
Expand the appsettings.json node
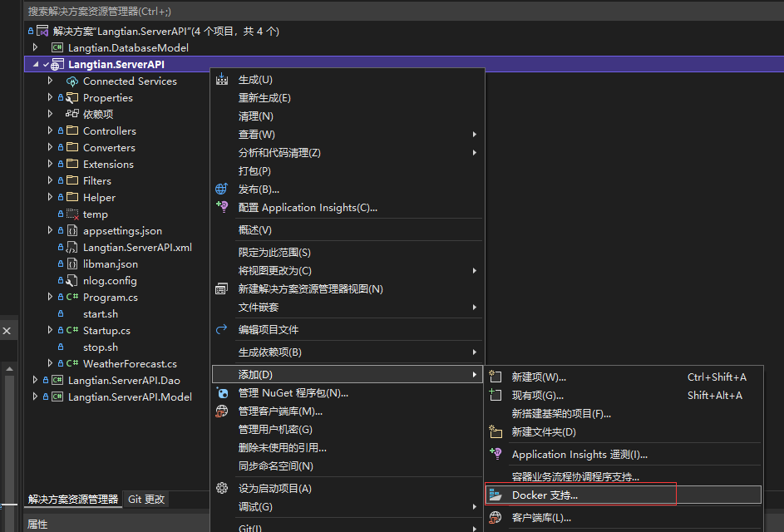coord(50,230)
